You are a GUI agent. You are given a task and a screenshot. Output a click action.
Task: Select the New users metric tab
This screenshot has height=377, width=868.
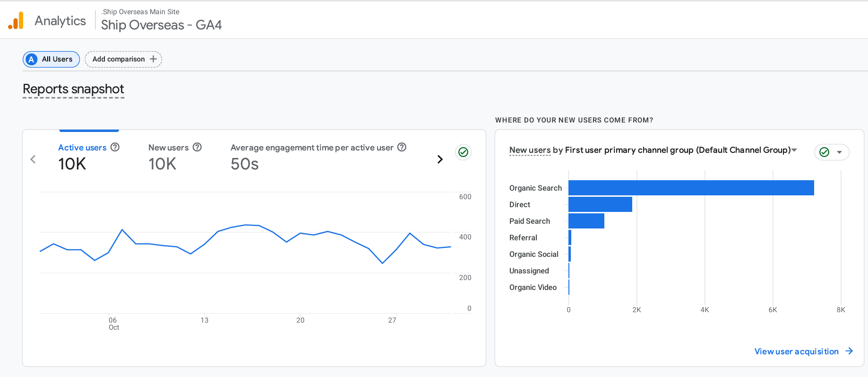tap(175, 158)
